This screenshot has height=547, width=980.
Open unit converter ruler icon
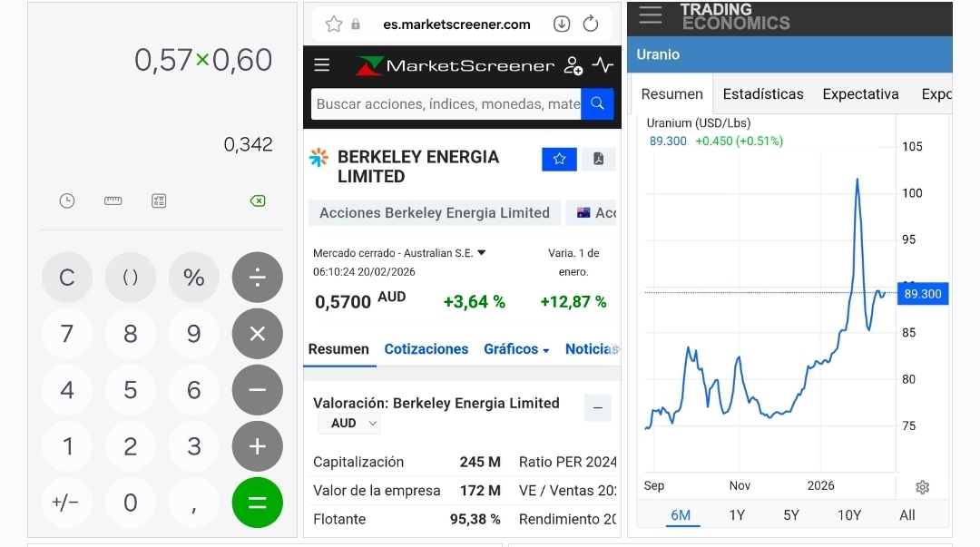click(113, 200)
